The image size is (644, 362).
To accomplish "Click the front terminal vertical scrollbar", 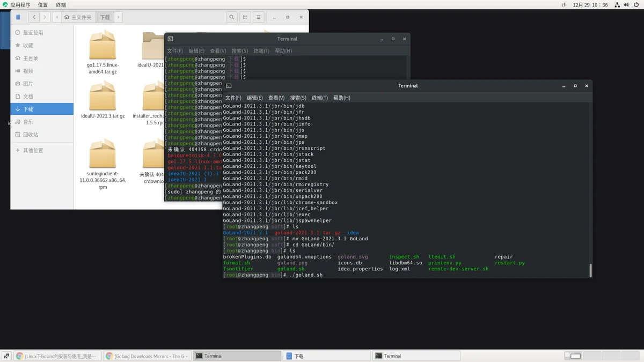I will 591,270.
